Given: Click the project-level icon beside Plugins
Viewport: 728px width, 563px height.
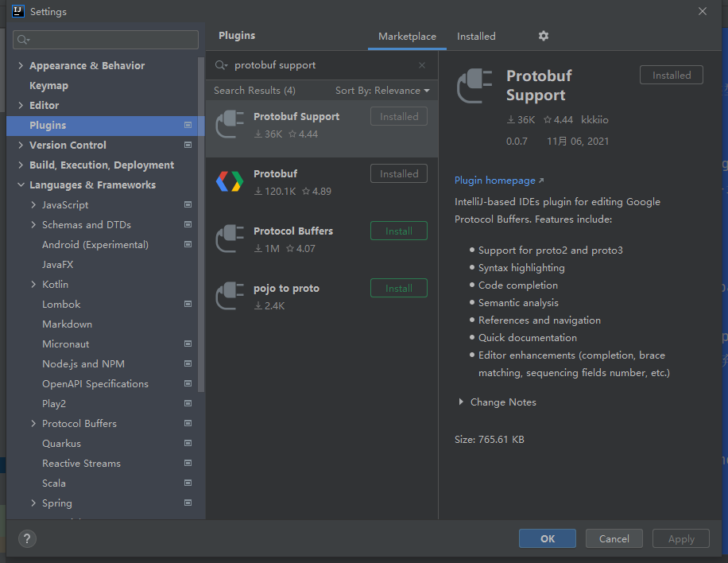Looking at the screenshot, I should (188, 125).
